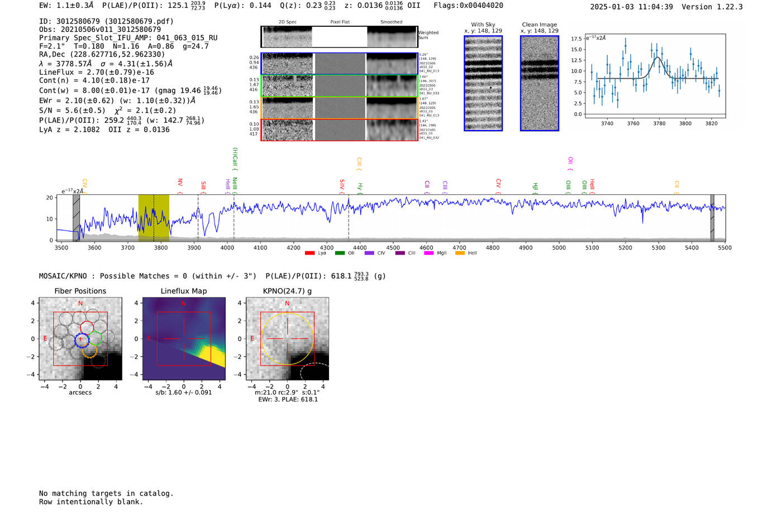Click the orange fiber circle in Fiber Positions
This screenshot has width=782, height=532.
pyautogui.click(x=89, y=351)
